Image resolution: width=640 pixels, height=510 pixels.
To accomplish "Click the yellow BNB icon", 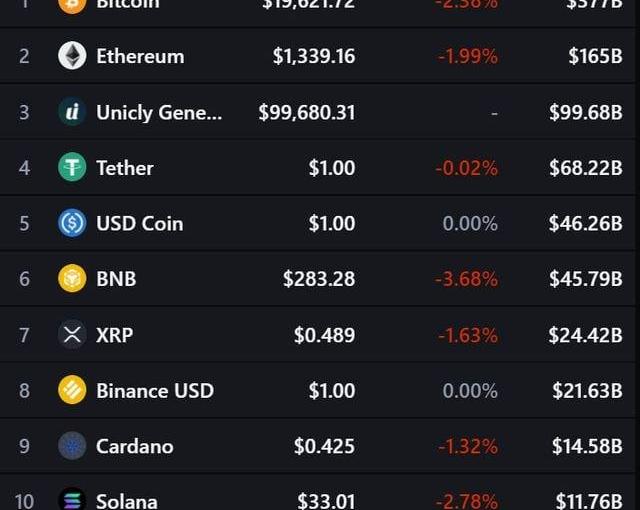I will coord(72,279).
